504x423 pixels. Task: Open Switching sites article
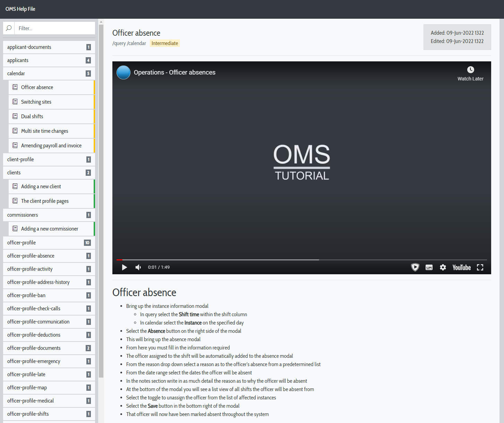(51, 102)
